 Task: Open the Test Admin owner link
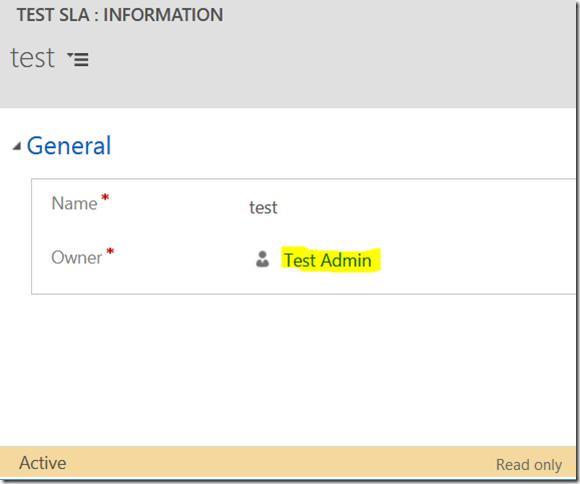coord(328,260)
